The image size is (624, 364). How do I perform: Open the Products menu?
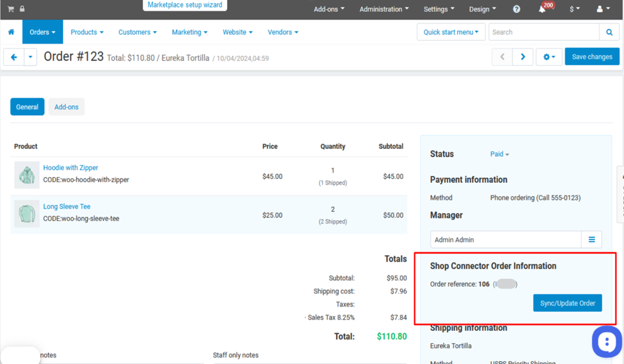pos(86,32)
